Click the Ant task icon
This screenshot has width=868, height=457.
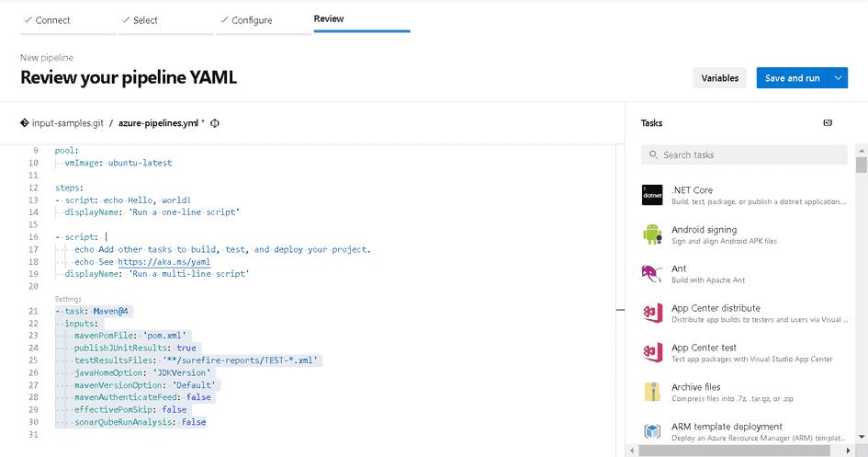click(652, 274)
